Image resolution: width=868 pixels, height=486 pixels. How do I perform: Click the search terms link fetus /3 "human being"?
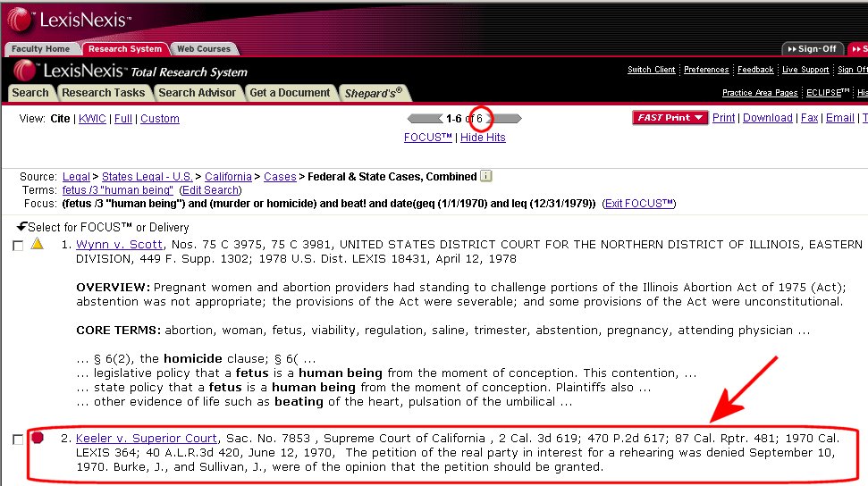[117, 190]
